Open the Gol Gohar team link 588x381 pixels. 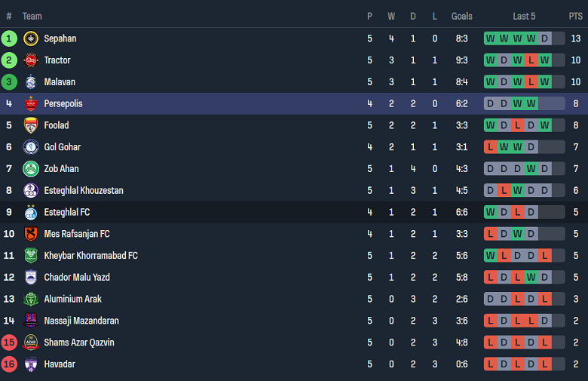tap(62, 147)
